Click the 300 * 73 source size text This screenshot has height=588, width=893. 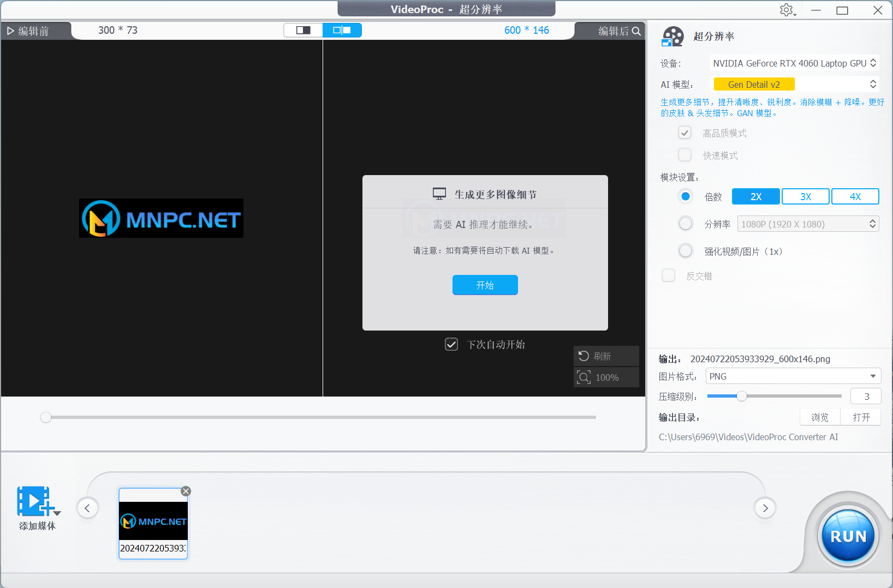118,31
